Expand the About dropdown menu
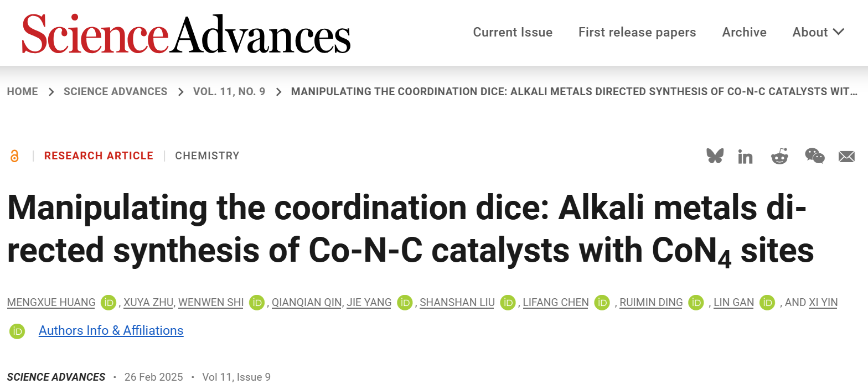868x384 pixels. coord(818,32)
